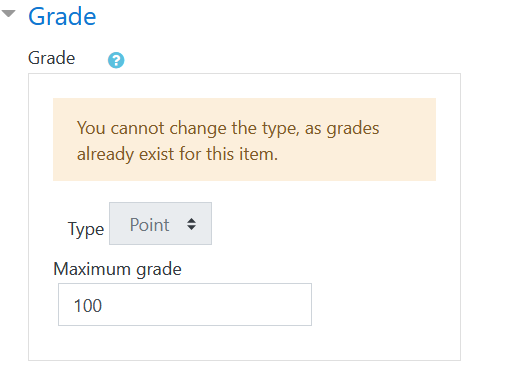Focus the Maximum grade input field

(185, 304)
